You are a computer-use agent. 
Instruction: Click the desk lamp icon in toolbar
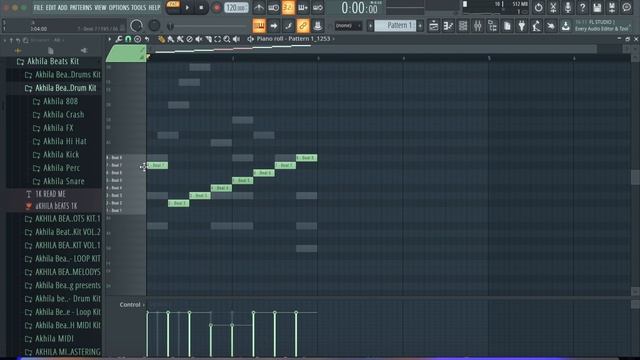(536, 26)
